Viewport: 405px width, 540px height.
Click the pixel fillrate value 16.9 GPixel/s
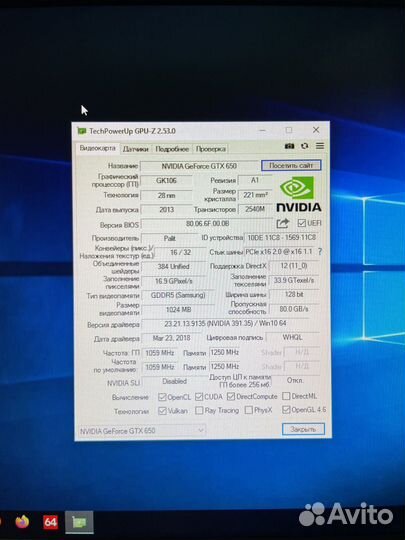click(x=174, y=281)
